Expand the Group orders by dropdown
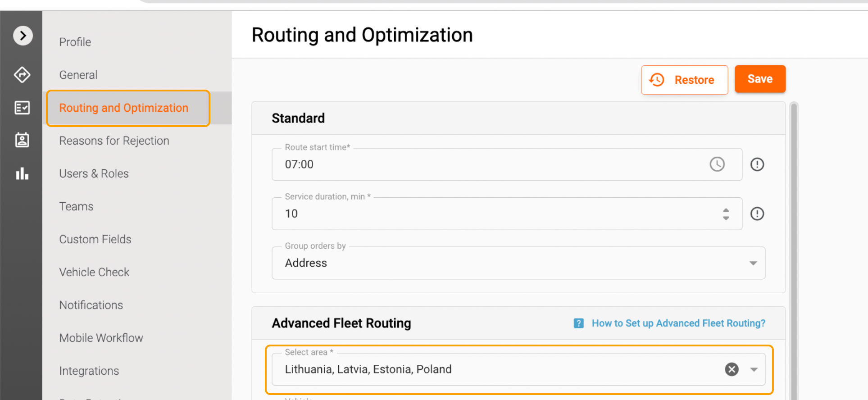Image resolution: width=868 pixels, height=400 pixels. [753, 263]
